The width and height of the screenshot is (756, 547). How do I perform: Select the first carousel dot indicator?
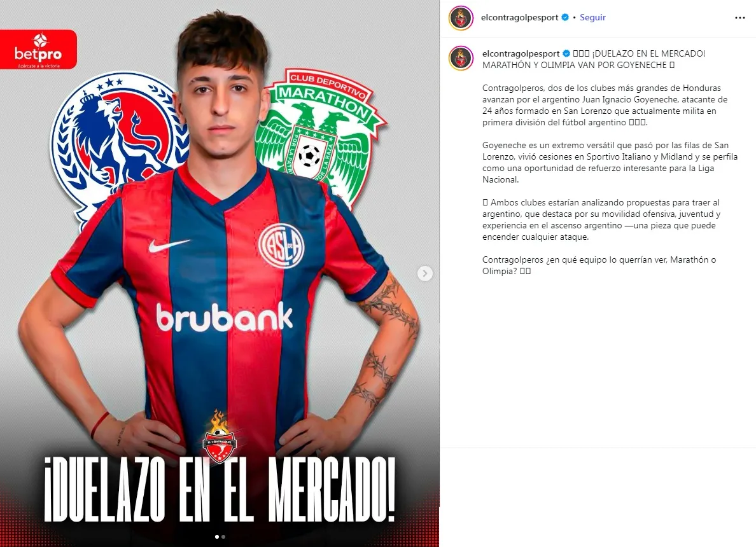[217, 536]
